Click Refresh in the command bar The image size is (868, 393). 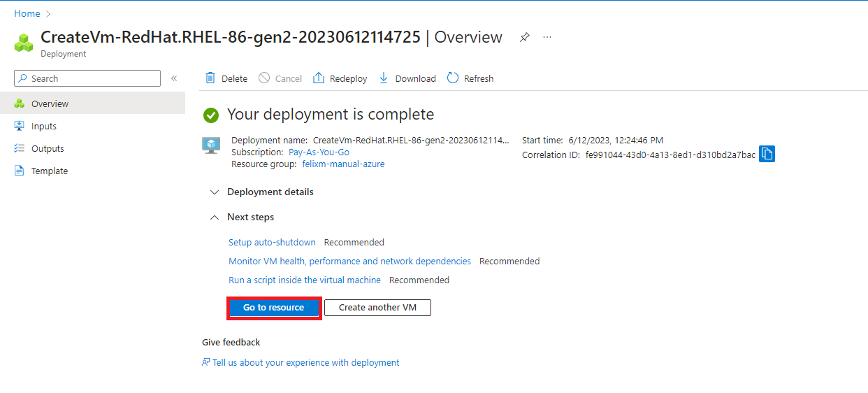tap(470, 78)
